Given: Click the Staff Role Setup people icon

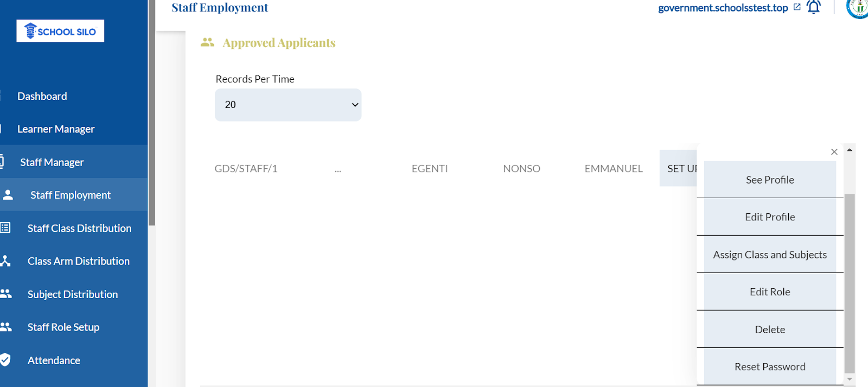Looking at the screenshot, I should (x=5, y=327).
